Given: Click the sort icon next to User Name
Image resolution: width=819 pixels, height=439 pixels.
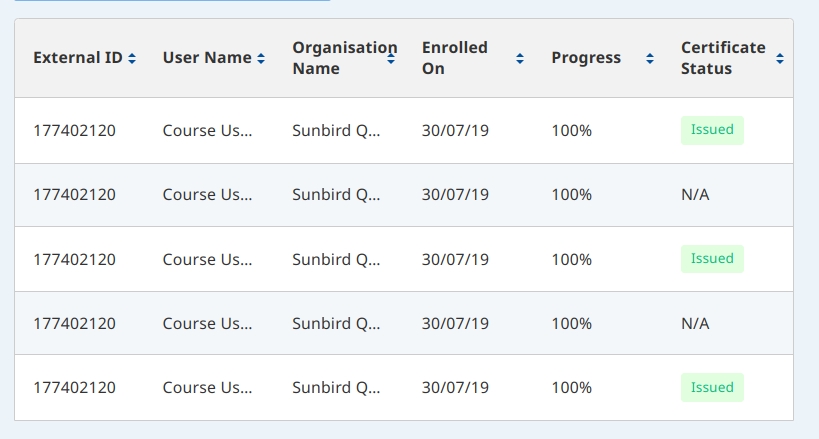Looking at the screenshot, I should (261, 59).
